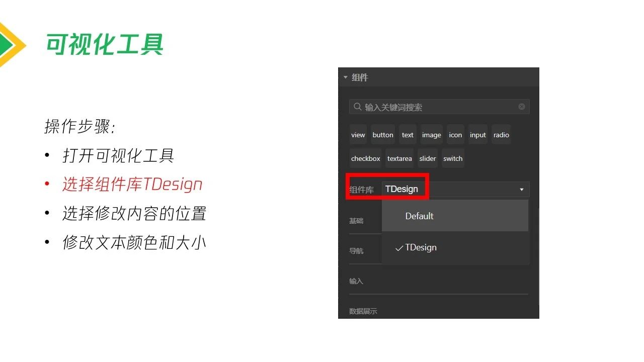Click the bullet 打开可视化工具

pyautogui.click(x=118, y=156)
